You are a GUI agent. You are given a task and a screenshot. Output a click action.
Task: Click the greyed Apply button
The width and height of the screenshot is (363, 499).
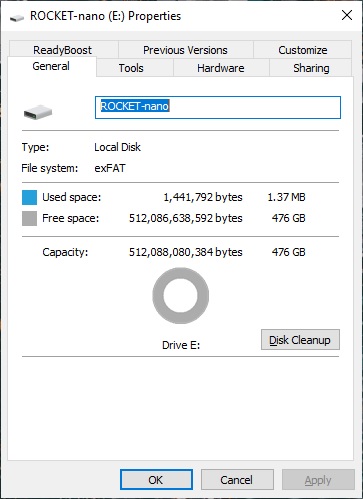point(318,480)
